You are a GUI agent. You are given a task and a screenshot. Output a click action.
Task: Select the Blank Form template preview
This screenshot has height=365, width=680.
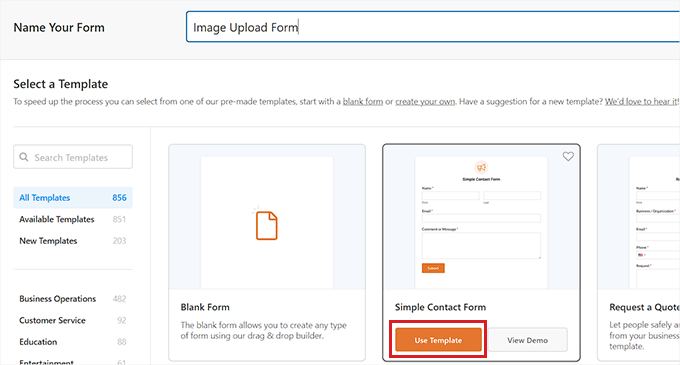click(267, 217)
